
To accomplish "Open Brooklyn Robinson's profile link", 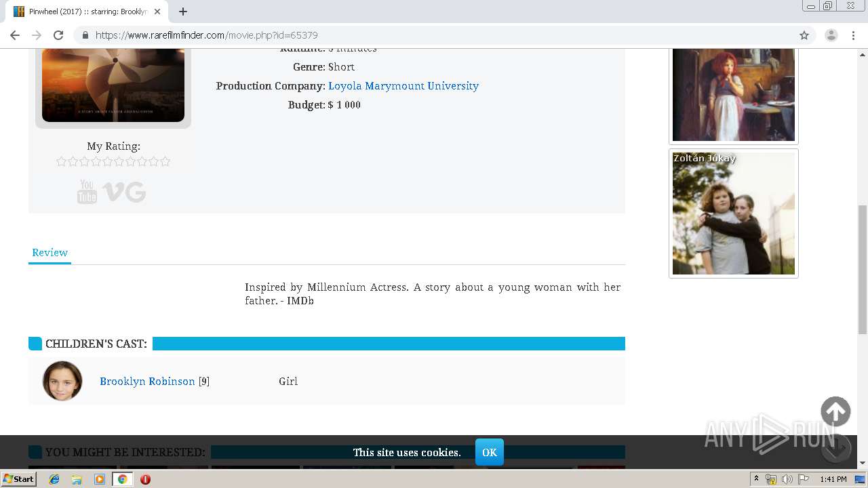I will [147, 382].
